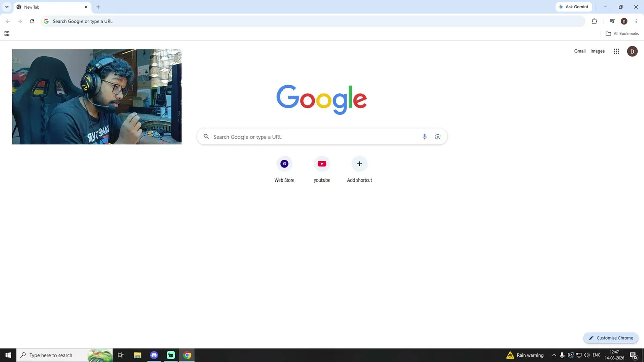Screen dimensions: 644x362
Task: Click the Google logo
Action: pyautogui.click(x=321, y=99)
